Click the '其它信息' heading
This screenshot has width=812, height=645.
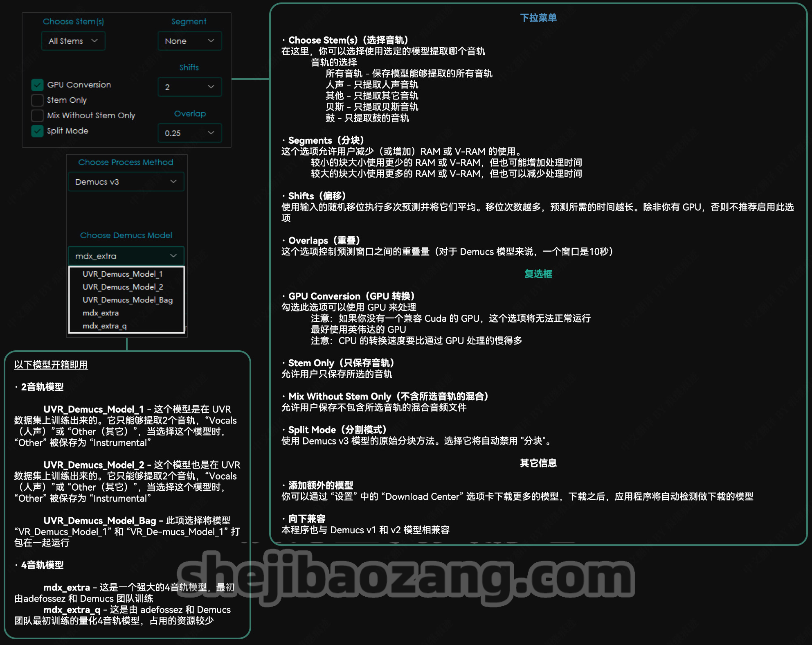pos(538,463)
